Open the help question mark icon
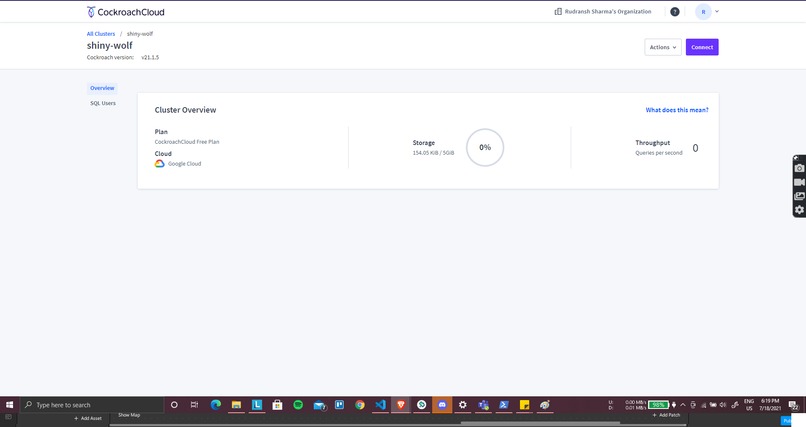The width and height of the screenshot is (806, 427). pyautogui.click(x=675, y=12)
